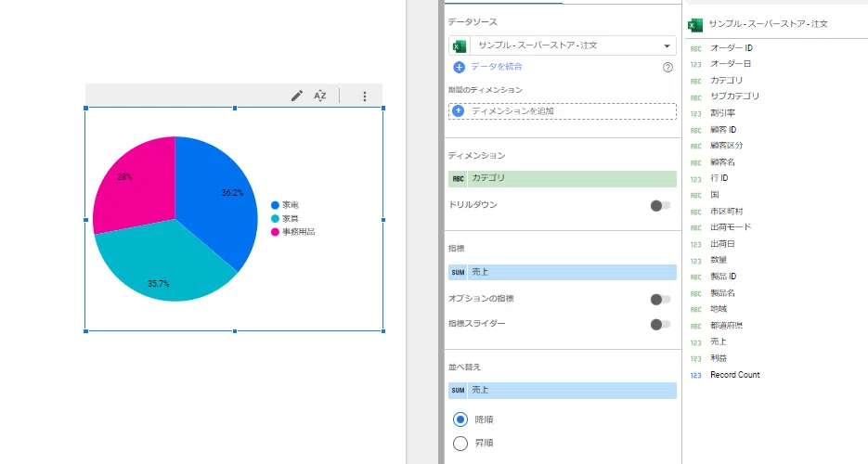Image resolution: width=868 pixels, height=464 pixels.
Task: Click the 売上 metric chip under 指標
Action: [x=563, y=272]
